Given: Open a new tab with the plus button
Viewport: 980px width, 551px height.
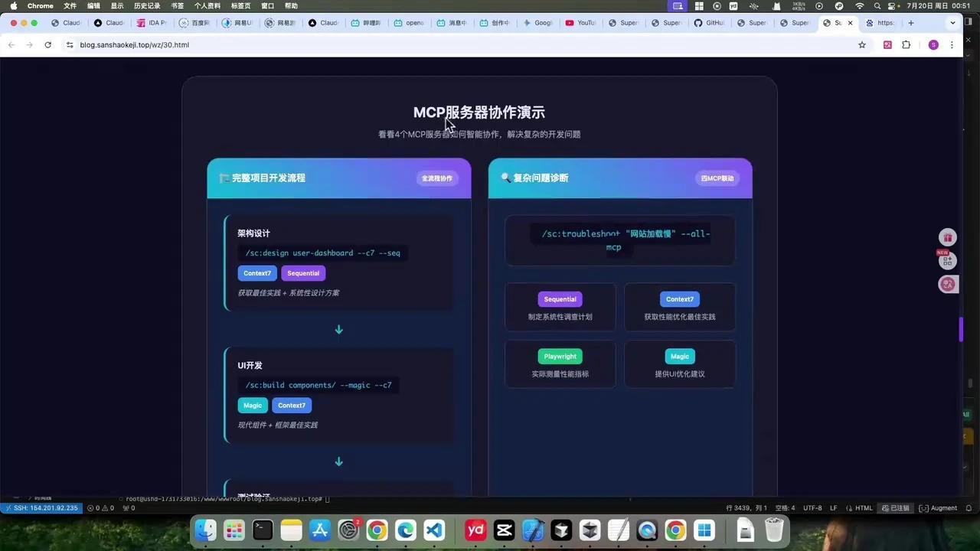Looking at the screenshot, I should pos(910,23).
